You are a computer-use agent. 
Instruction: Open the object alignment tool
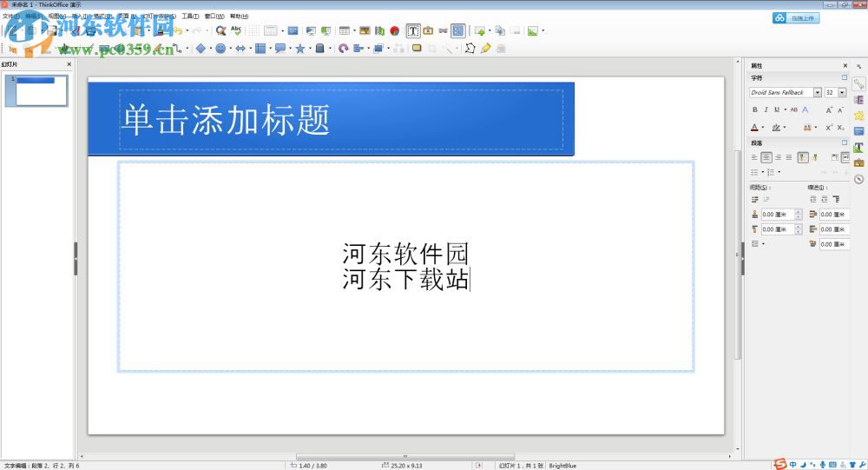tap(358, 49)
